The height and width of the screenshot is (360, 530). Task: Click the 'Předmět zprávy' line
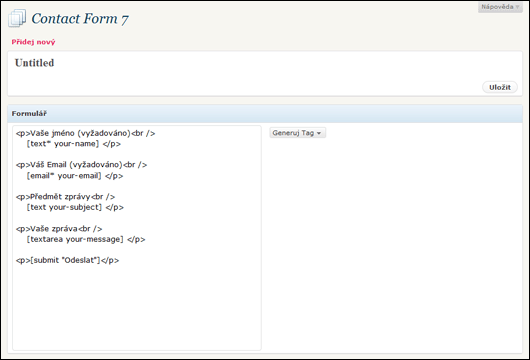tap(65, 197)
